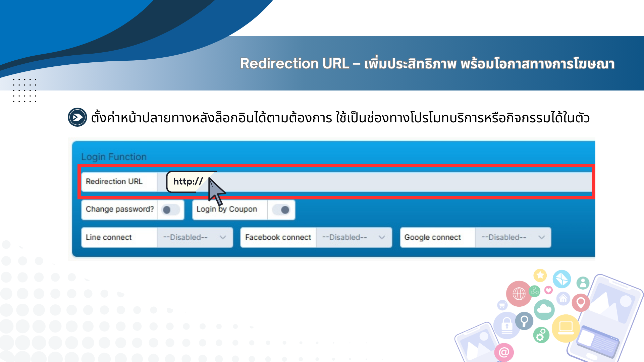Click into the Redirection URL input field
This screenshot has height=362, width=644.
click(x=402, y=182)
